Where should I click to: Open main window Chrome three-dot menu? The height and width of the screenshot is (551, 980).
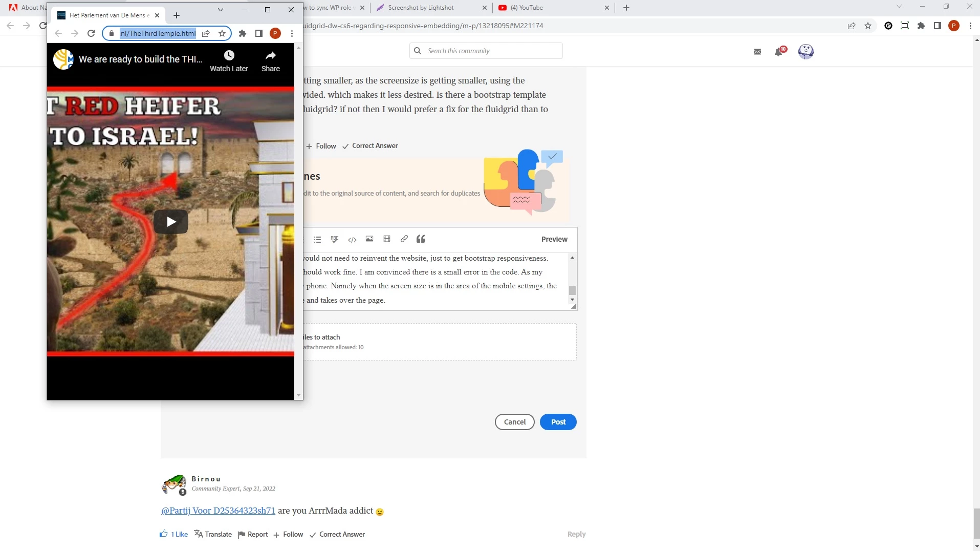(970, 26)
